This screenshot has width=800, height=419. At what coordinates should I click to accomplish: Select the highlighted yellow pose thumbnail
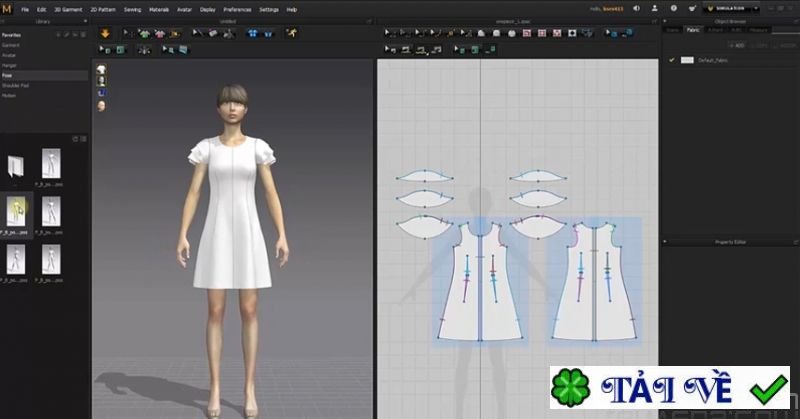point(17,210)
